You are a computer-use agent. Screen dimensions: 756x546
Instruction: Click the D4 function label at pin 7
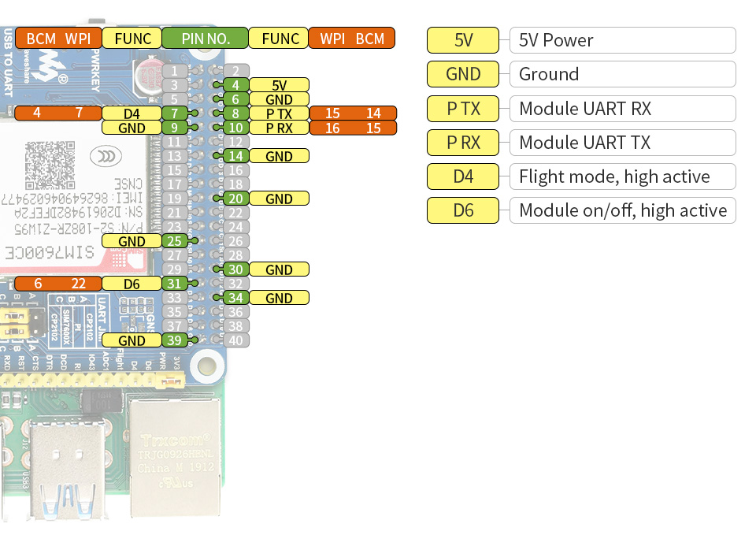[132, 113]
